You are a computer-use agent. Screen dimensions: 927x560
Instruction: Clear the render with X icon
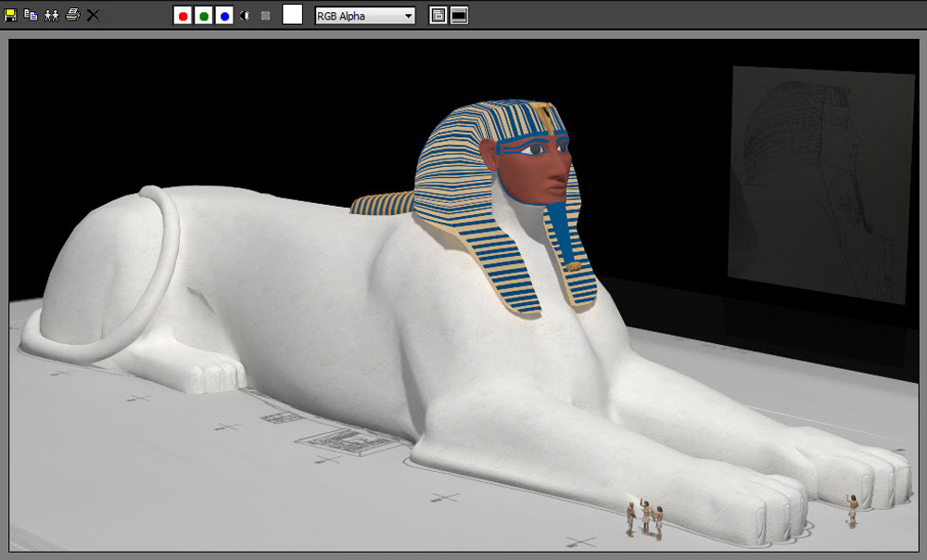point(93,15)
